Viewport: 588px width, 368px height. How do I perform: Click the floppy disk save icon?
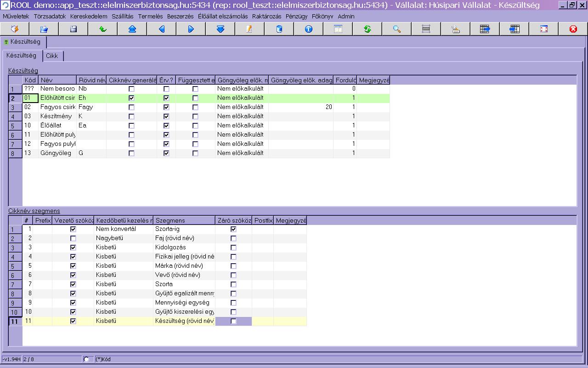[x=73, y=29]
